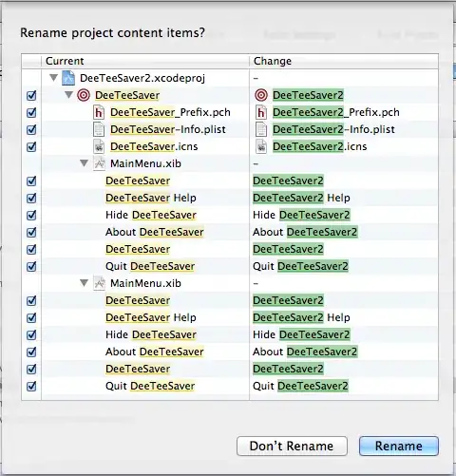This screenshot has height=476, width=456.
Task: Uncheck the DeeTeeSaver.icns checkbox
Action: (31, 146)
